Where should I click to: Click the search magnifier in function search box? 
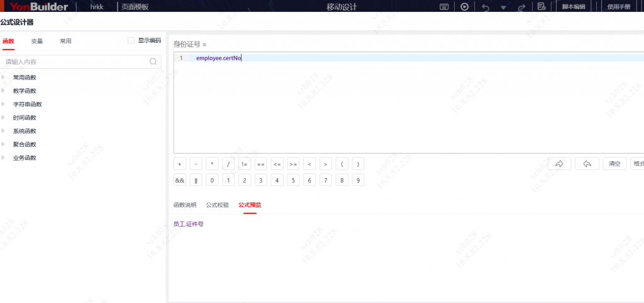tap(153, 62)
